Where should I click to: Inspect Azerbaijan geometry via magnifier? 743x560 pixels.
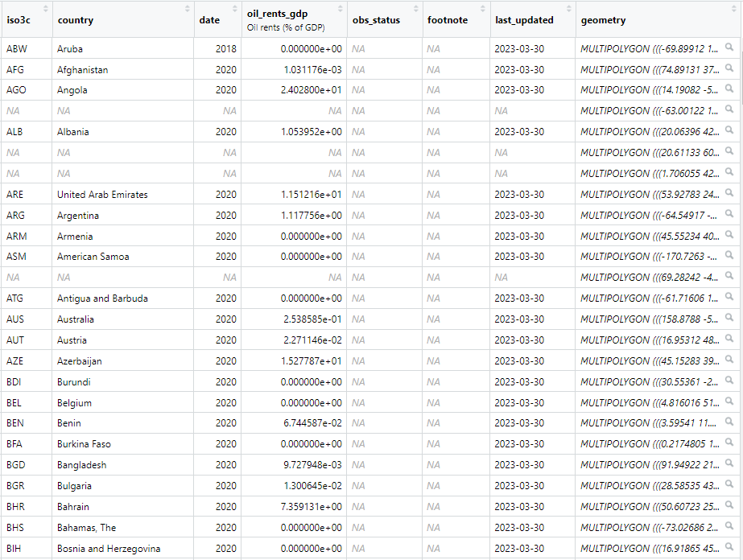pos(729,360)
